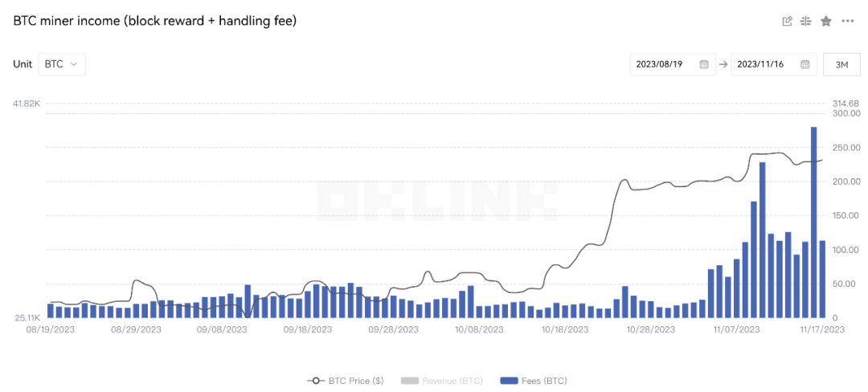Open the BTC unit dropdown

tap(62, 64)
